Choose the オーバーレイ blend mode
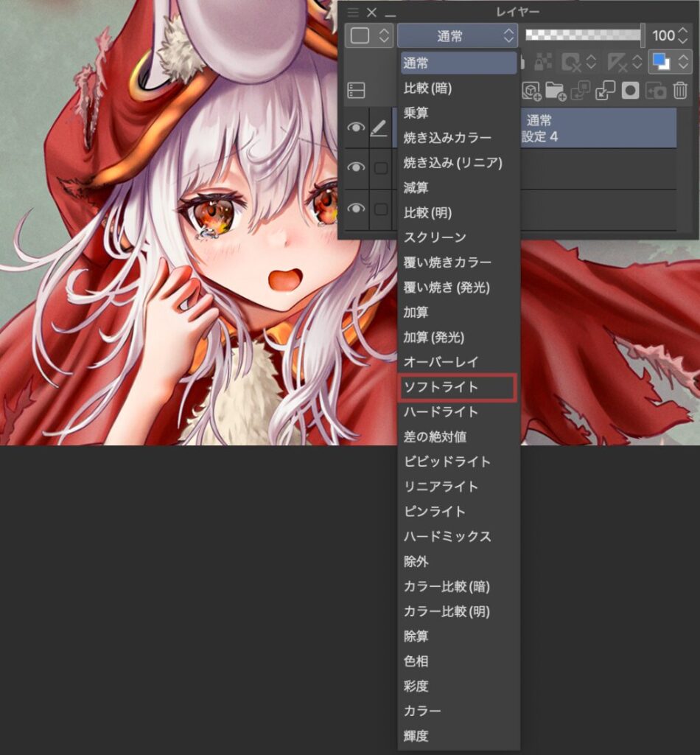Screen dimensions: 700x755 458,361
